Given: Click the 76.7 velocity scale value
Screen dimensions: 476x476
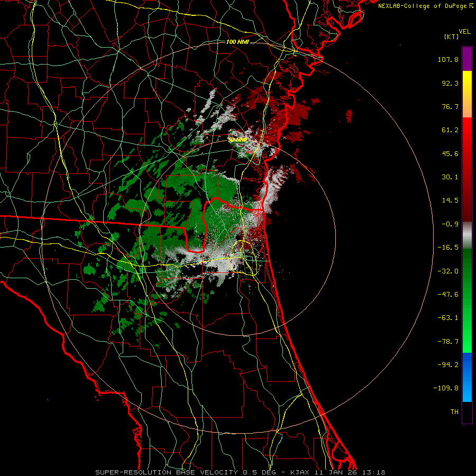Looking at the screenshot, I should click(450, 106).
